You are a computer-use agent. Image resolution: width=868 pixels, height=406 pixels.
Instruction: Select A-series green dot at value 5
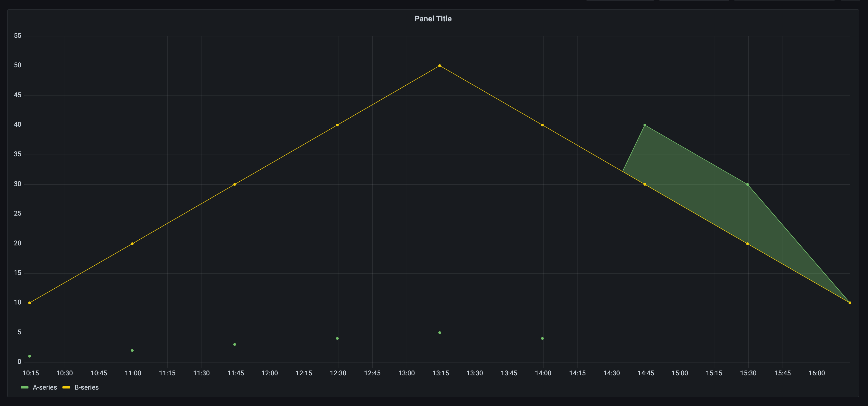click(x=440, y=333)
